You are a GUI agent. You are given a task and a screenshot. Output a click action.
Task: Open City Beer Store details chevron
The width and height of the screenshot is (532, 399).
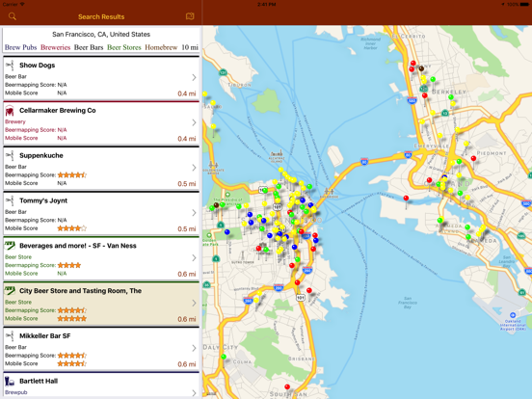[194, 303]
